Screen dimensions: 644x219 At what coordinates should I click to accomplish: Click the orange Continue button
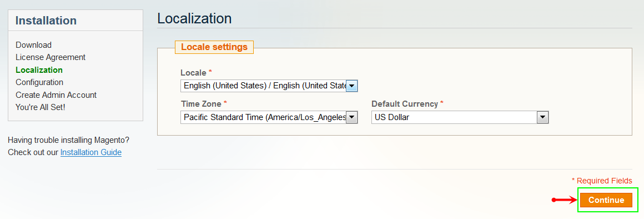606,200
